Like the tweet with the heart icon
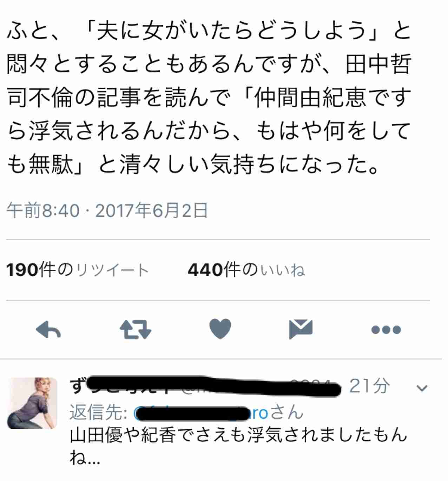 220,329
